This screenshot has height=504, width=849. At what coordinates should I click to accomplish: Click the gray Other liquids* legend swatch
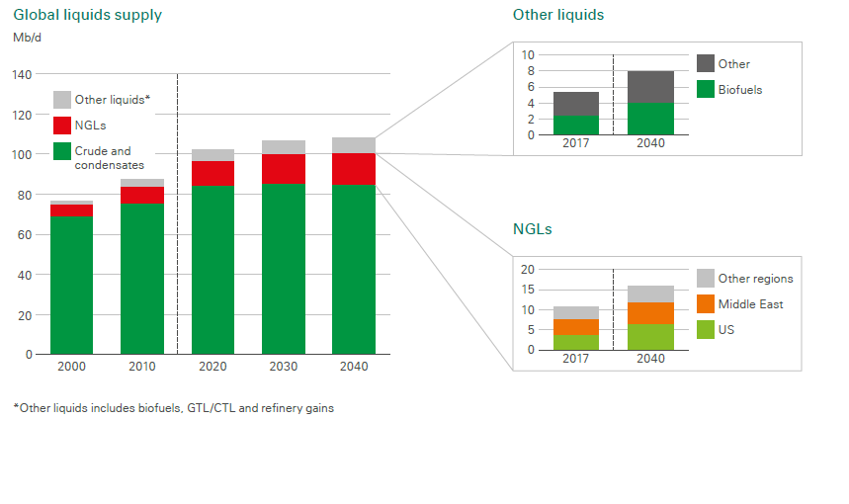(x=61, y=100)
